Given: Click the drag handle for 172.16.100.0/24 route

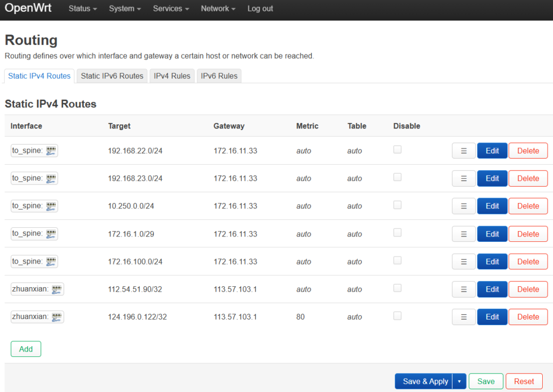Looking at the screenshot, I should pos(463,262).
